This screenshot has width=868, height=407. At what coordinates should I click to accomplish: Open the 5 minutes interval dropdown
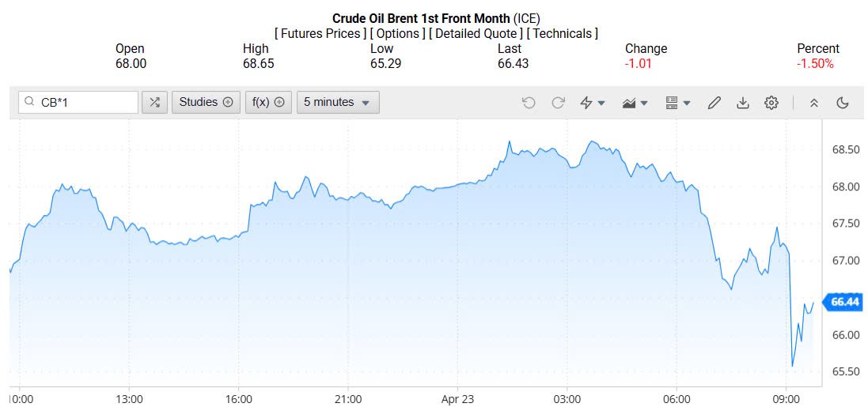click(338, 102)
